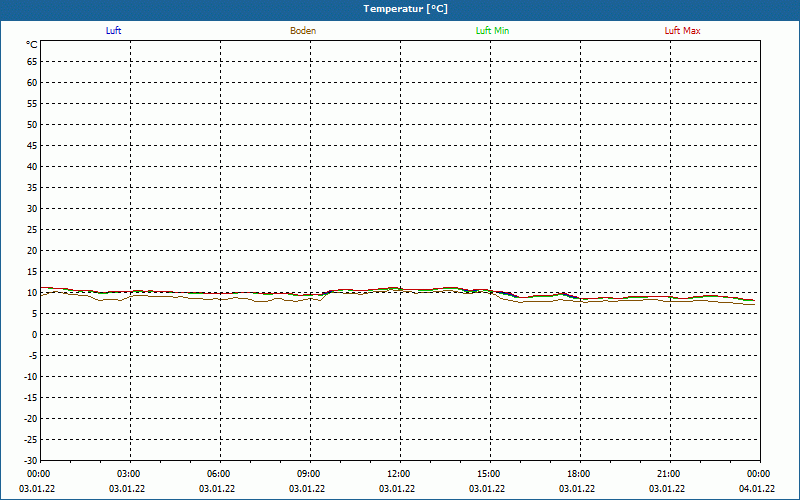Click the date under the 12:00 label

397,489
